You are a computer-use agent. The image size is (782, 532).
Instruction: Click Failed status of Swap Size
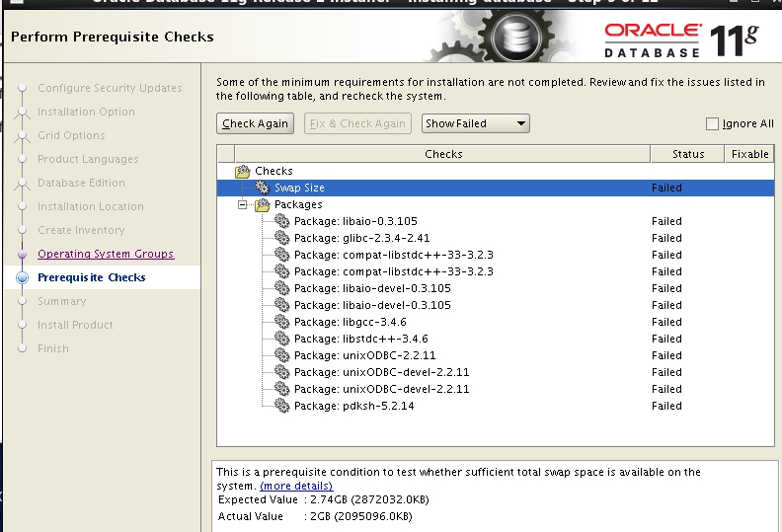click(666, 188)
